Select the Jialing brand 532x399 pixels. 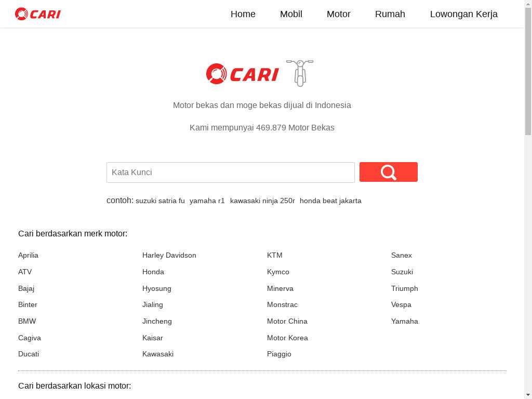tap(153, 304)
